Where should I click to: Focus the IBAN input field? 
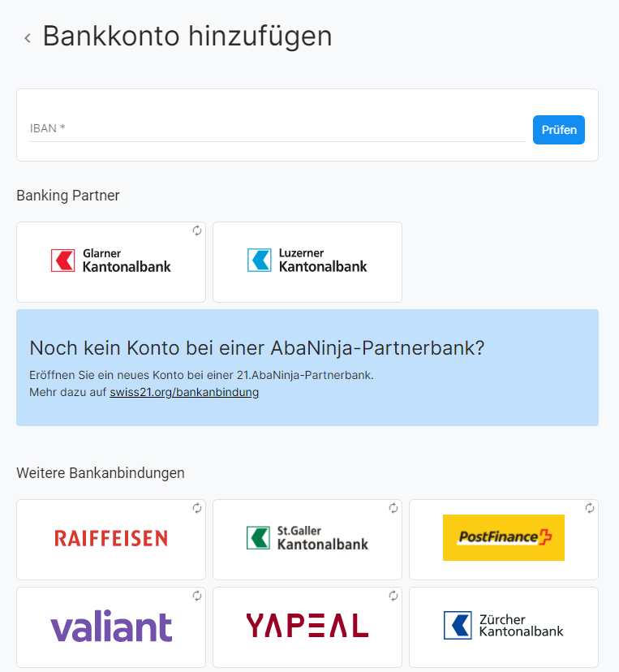tap(277, 128)
